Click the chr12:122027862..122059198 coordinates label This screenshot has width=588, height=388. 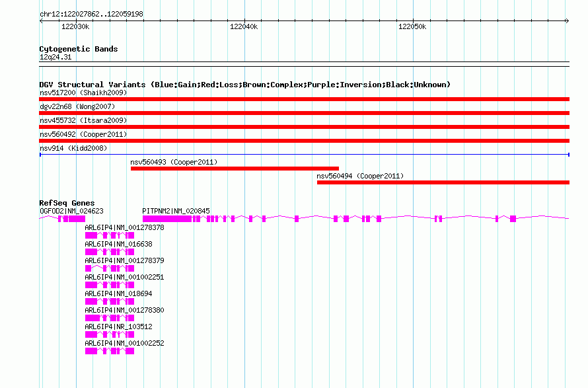tap(91, 14)
